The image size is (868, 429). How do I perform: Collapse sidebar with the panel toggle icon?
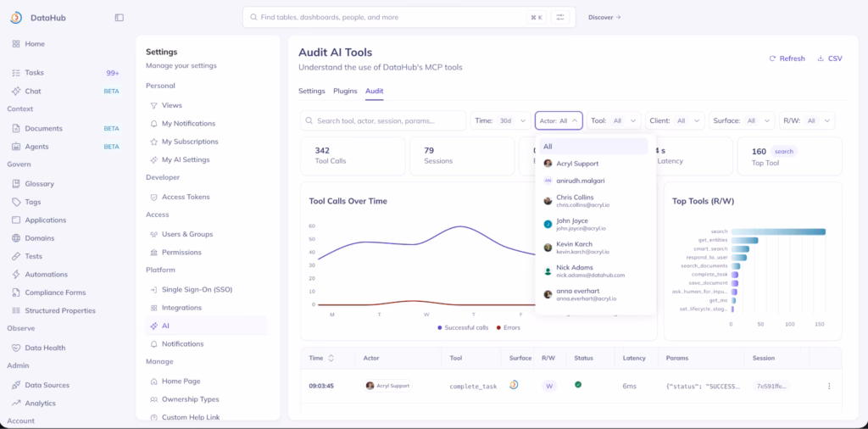point(119,18)
